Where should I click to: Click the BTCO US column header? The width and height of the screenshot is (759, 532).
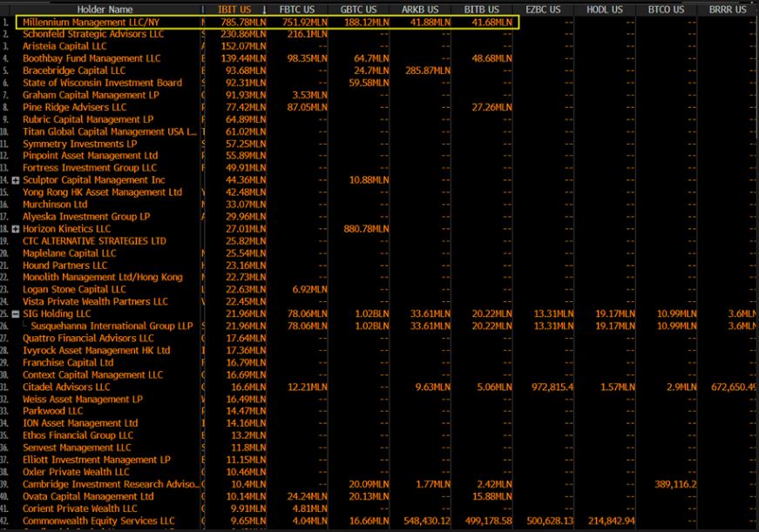click(666, 10)
